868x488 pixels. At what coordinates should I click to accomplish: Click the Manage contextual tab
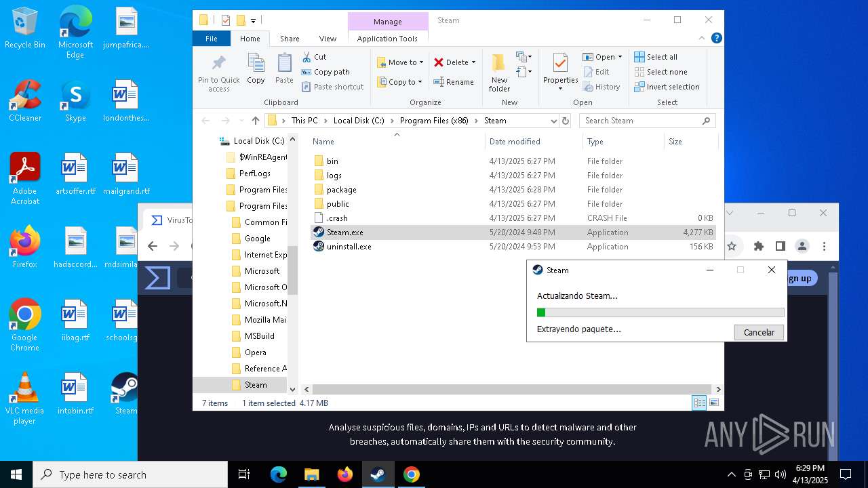tap(388, 21)
